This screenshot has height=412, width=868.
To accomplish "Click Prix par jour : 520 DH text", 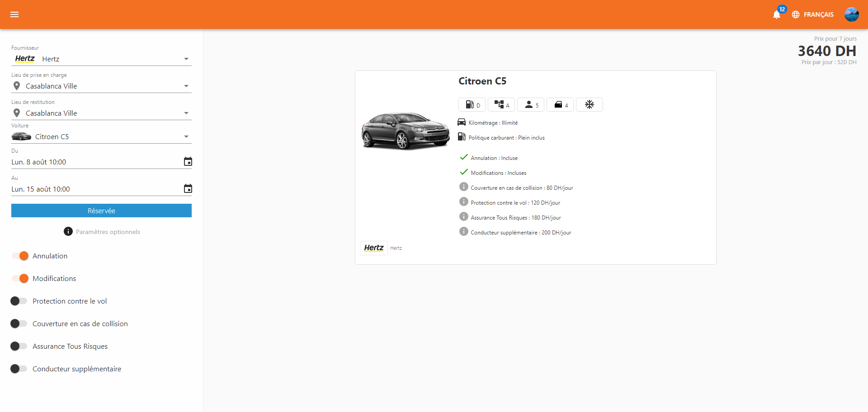I will tap(829, 62).
